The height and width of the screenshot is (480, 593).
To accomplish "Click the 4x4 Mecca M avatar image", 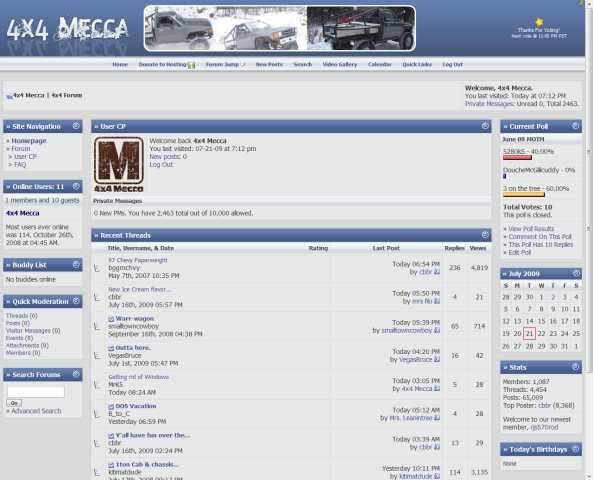I will click(x=119, y=165).
